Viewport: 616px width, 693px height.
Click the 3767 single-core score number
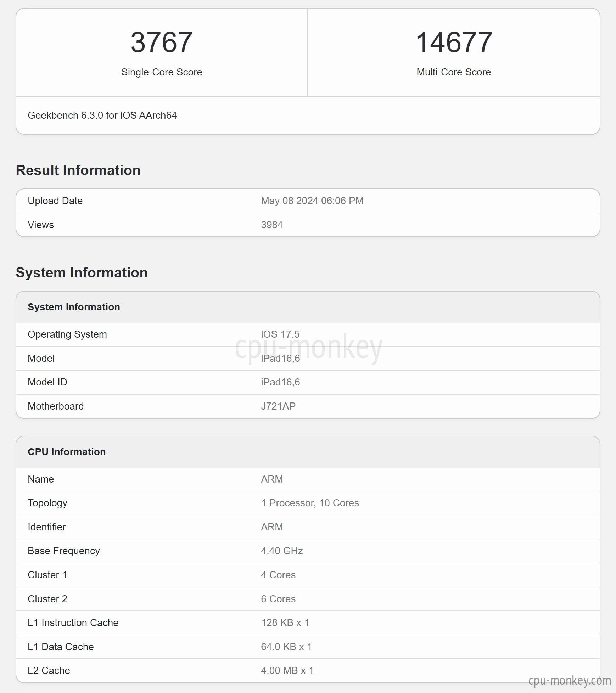pos(162,42)
